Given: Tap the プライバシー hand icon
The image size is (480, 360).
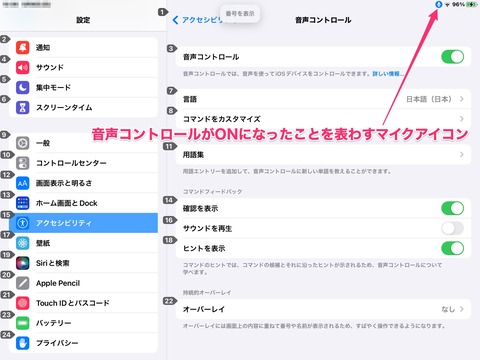Looking at the screenshot, I should point(23,343).
